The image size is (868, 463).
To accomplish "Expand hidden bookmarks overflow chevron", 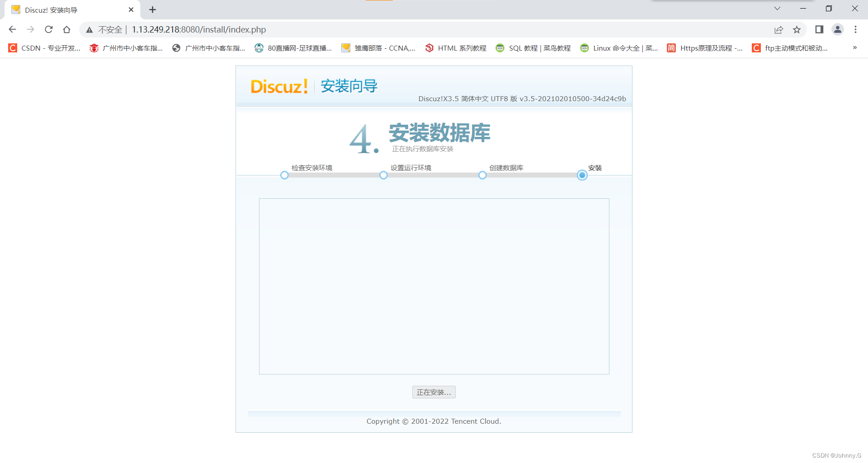I will [854, 47].
